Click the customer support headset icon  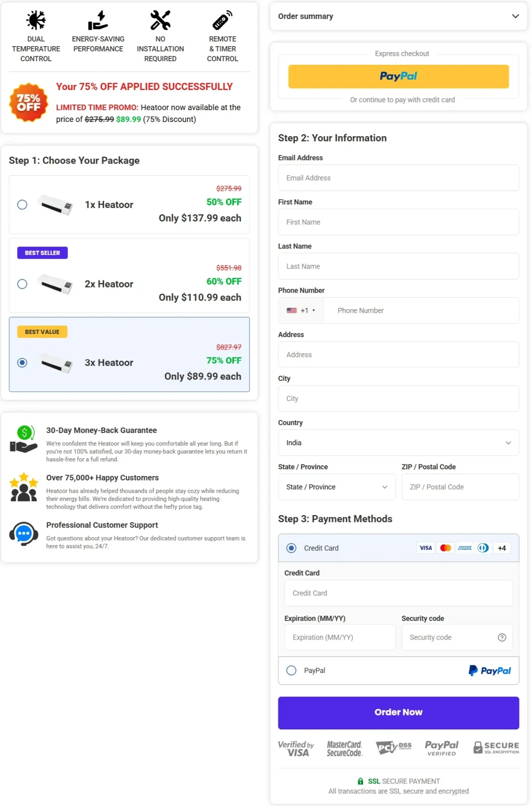click(x=24, y=534)
